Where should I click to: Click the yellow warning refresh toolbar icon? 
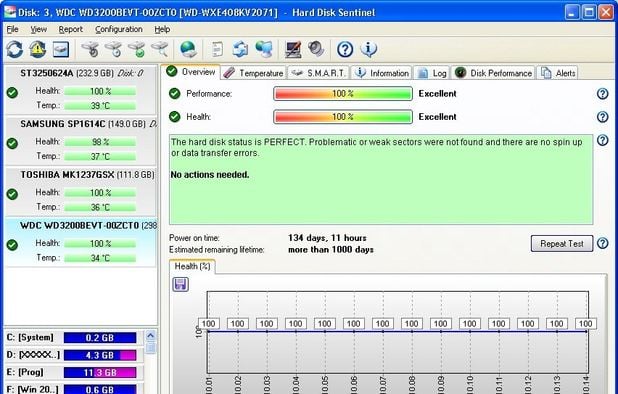coord(37,49)
